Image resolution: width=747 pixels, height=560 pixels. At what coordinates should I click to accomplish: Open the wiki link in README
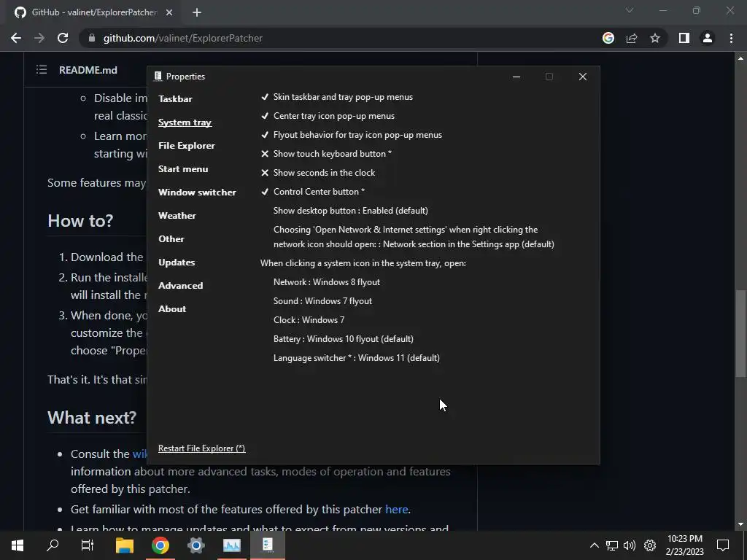(x=139, y=454)
